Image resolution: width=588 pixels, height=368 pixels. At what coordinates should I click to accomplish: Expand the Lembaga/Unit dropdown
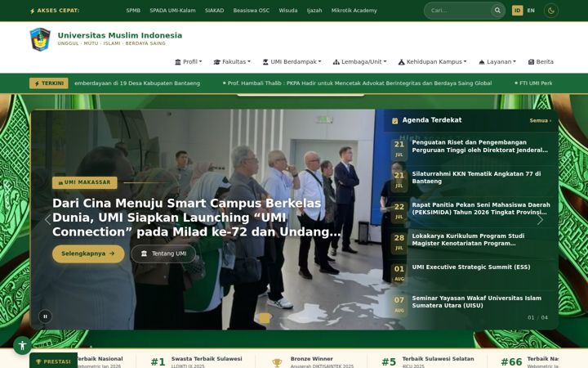[359, 62]
